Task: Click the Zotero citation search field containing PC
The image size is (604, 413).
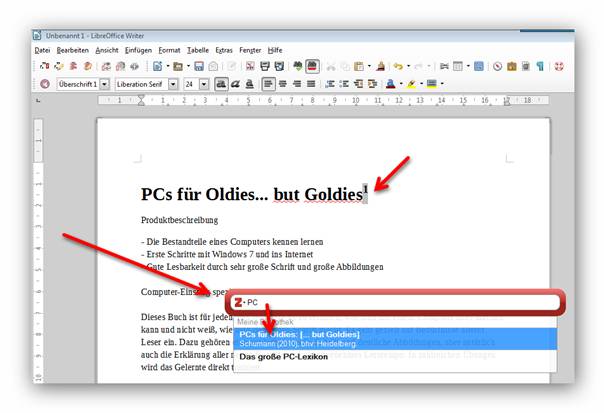Action: click(x=396, y=302)
